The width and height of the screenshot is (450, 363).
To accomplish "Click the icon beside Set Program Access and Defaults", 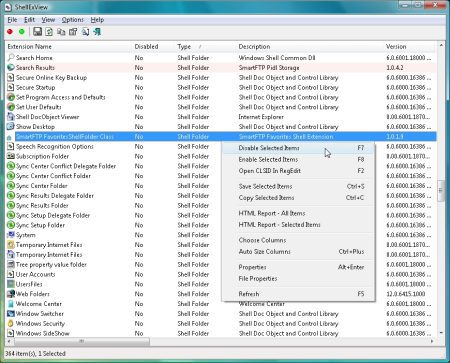I will click(x=11, y=97).
